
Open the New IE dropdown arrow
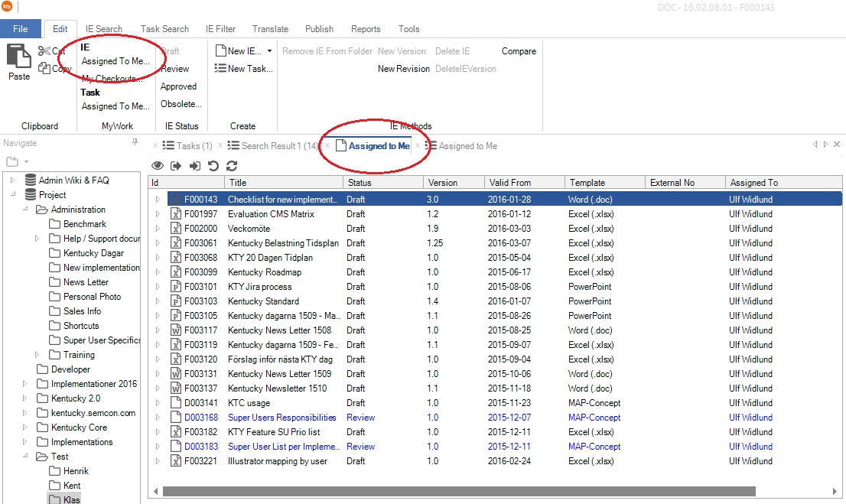tap(269, 51)
